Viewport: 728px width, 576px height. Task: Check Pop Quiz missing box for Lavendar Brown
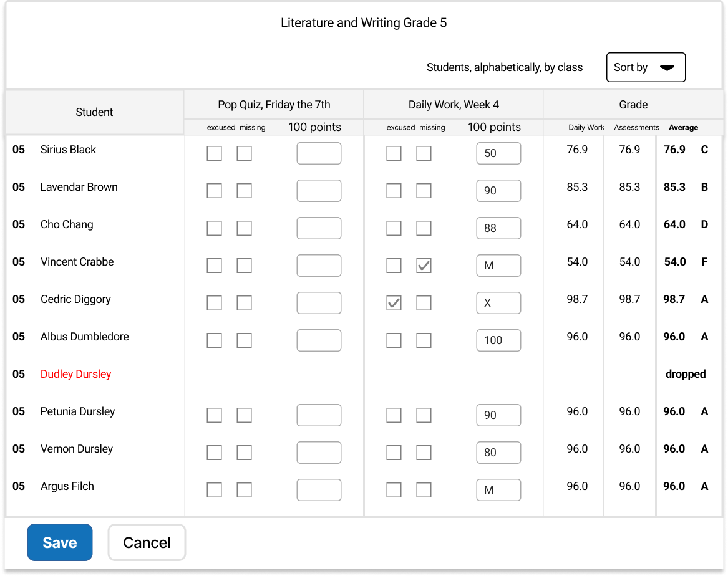pos(244,191)
